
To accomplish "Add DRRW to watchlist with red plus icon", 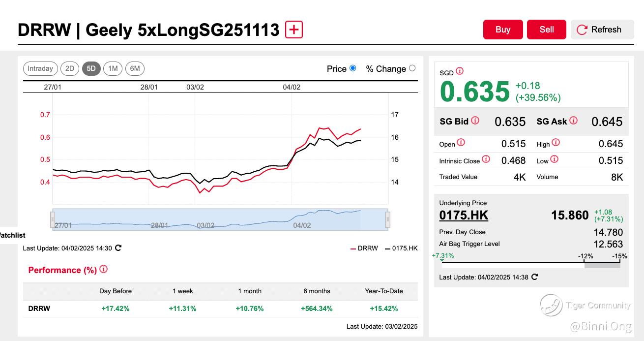I will [294, 30].
